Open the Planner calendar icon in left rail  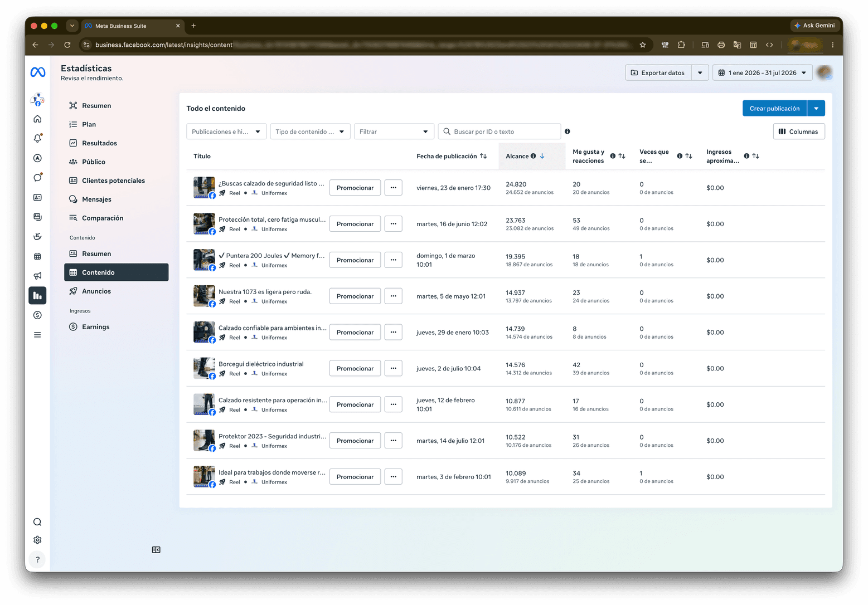pos(37,256)
